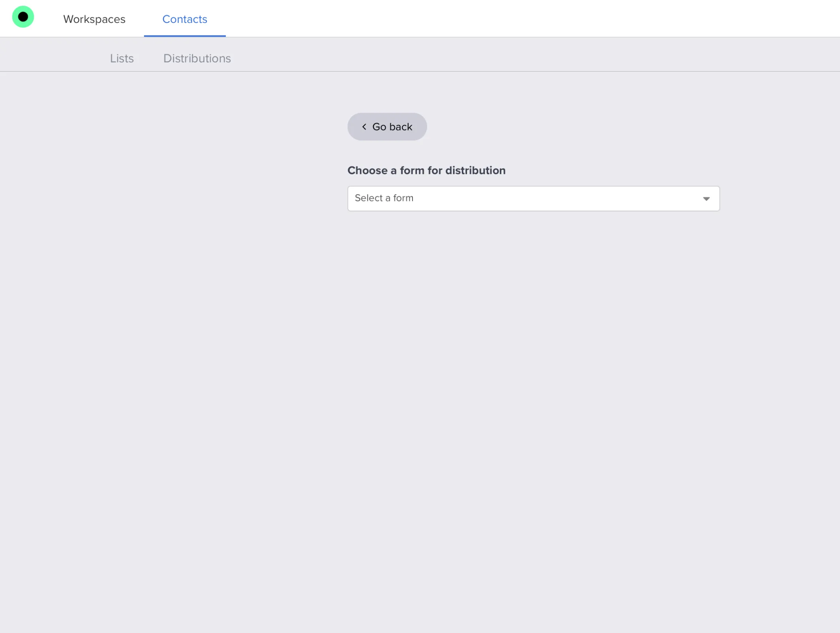Navigate to Workspaces from the top bar
This screenshot has width=840, height=633.
coord(94,19)
